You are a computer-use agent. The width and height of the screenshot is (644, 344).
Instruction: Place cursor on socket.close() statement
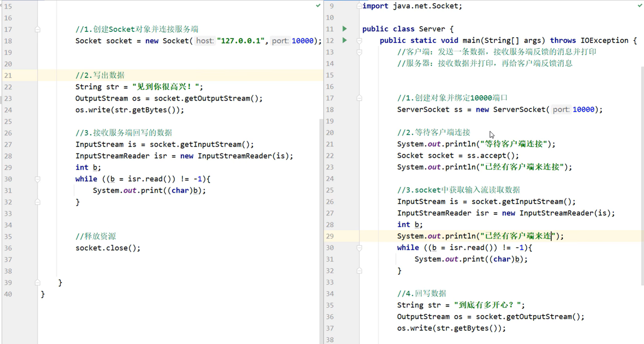pos(107,248)
